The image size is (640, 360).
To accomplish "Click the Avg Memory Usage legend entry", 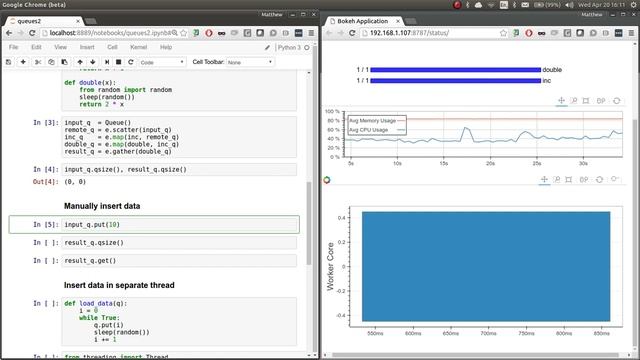I will click(x=377, y=121).
